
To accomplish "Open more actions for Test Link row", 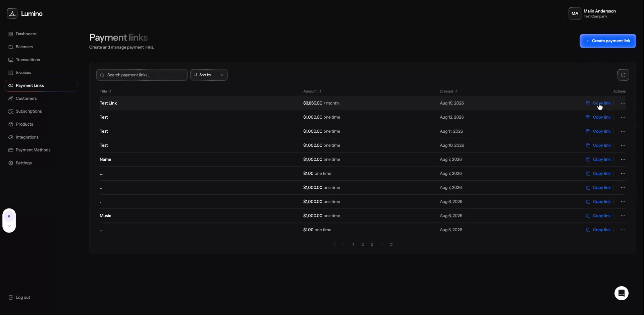I will (x=623, y=103).
